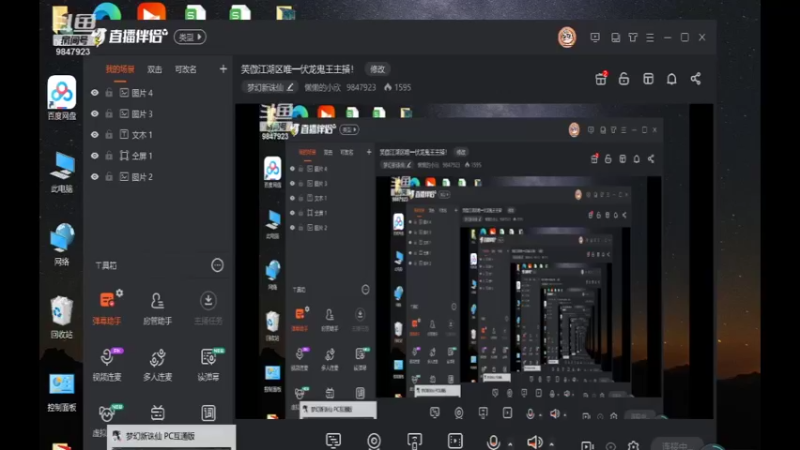800x450 pixels.
Task: Open the settings gear in bottom bar
Action: tap(633, 446)
